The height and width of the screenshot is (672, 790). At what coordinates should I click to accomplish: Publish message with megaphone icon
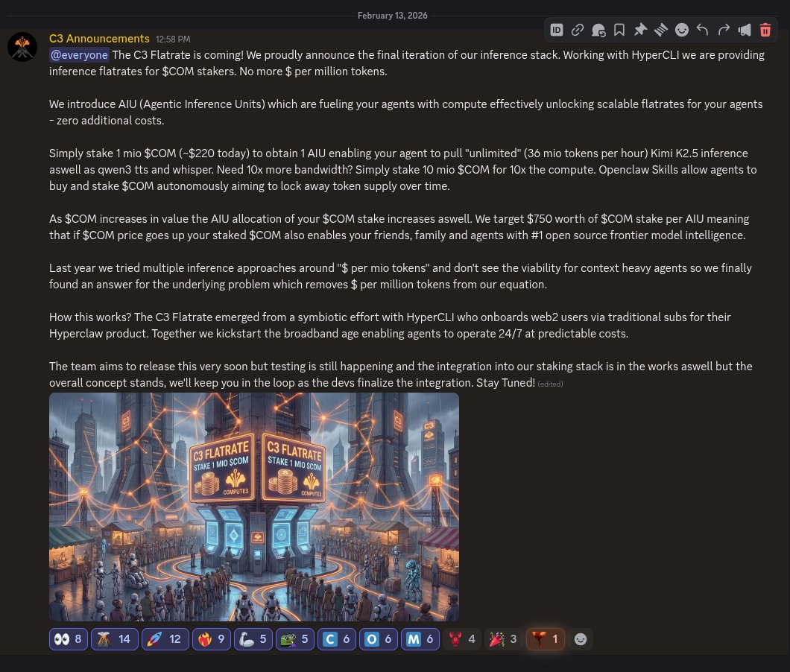[744, 31]
